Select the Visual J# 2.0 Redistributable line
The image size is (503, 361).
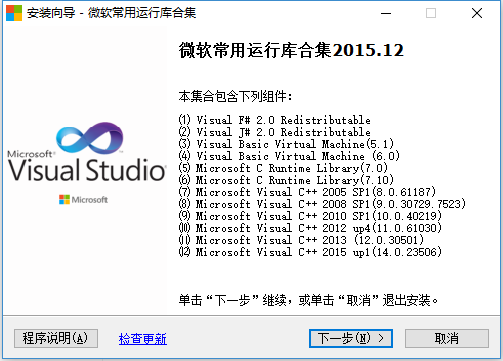[x=275, y=132]
